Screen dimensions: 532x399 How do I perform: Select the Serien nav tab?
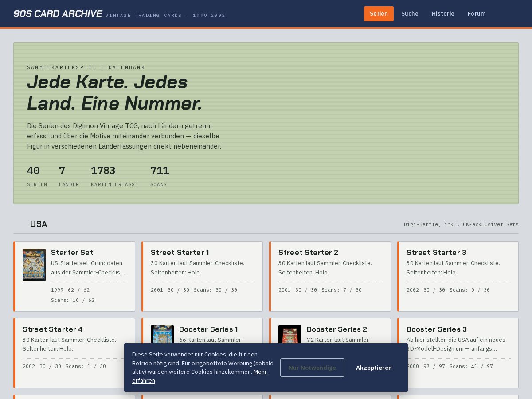coord(379,14)
